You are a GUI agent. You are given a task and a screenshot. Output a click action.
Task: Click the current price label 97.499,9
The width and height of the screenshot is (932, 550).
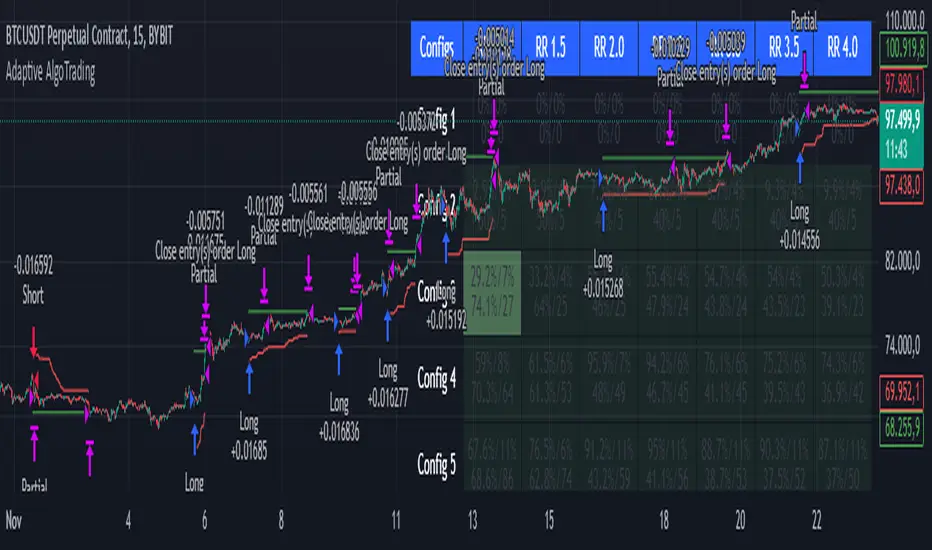[902, 120]
